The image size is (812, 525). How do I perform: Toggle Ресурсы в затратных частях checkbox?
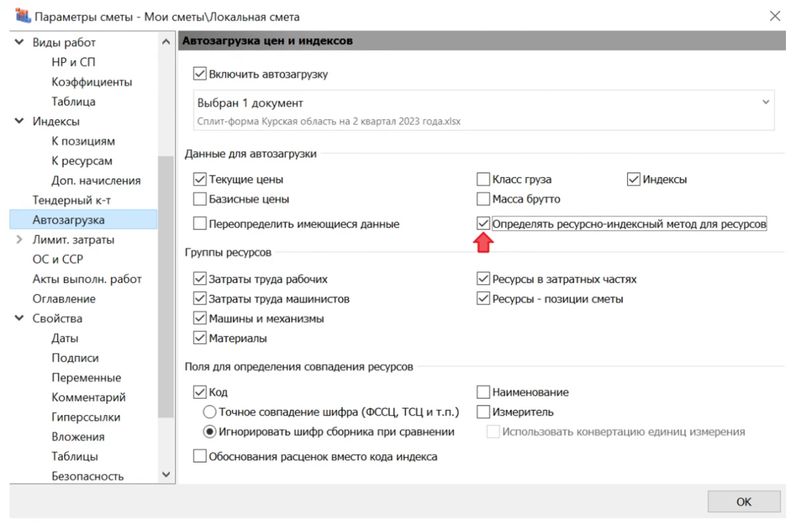click(483, 279)
